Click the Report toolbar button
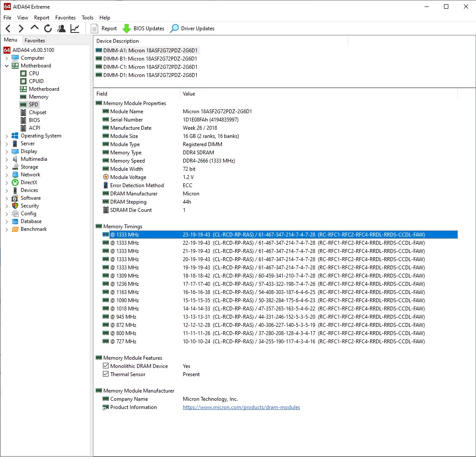The height and width of the screenshot is (457, 476). click(x=104, y=29)
